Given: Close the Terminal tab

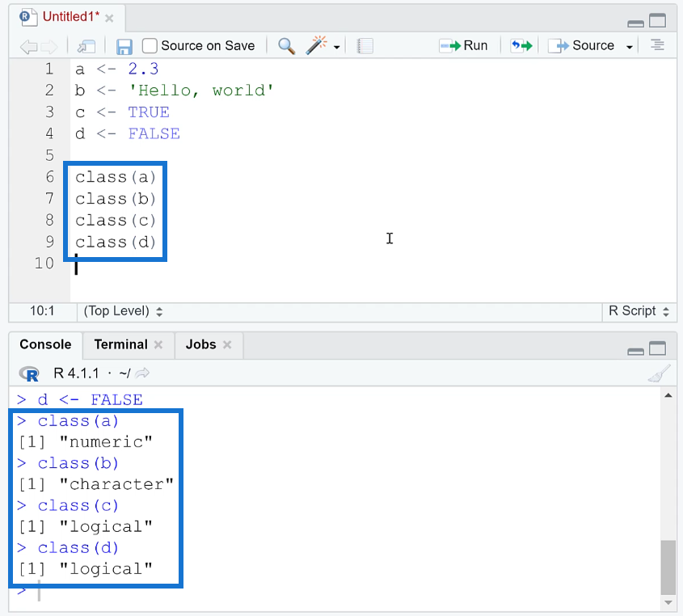Looking at the screenshot, I should pos(158,345).
